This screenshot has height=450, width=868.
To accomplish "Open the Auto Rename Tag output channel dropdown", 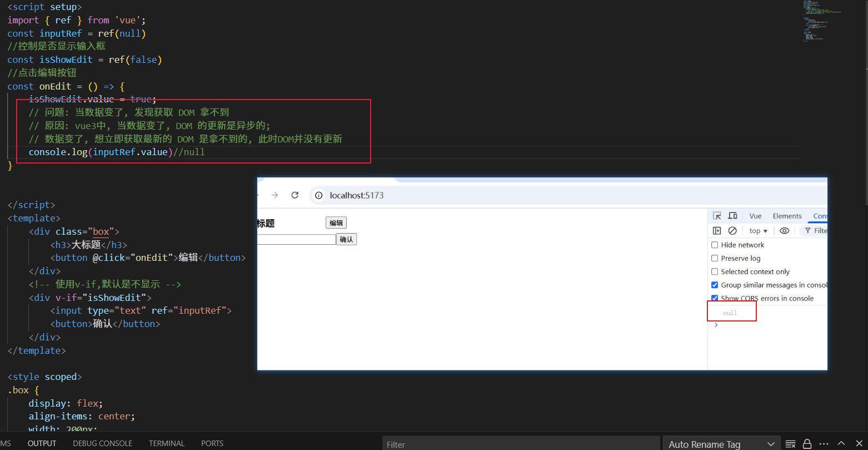I will [721, 444].
